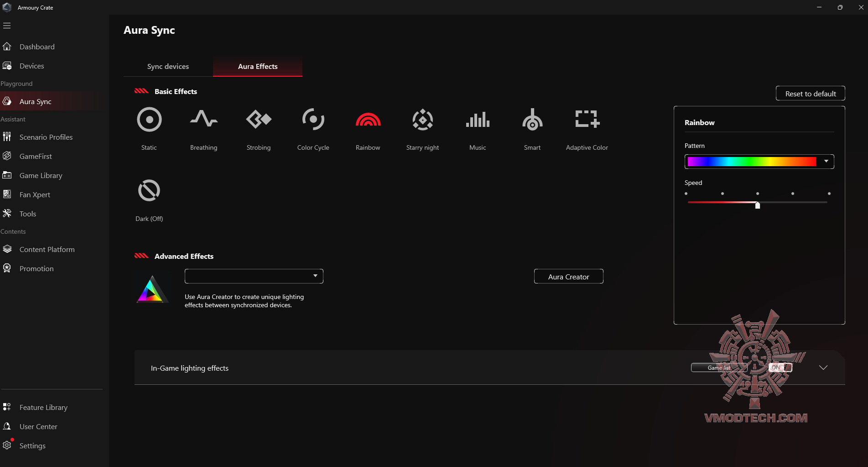Open the Content Platform label in sidebar
This screenshot has width=868, height=467.
tap(47, 250)
